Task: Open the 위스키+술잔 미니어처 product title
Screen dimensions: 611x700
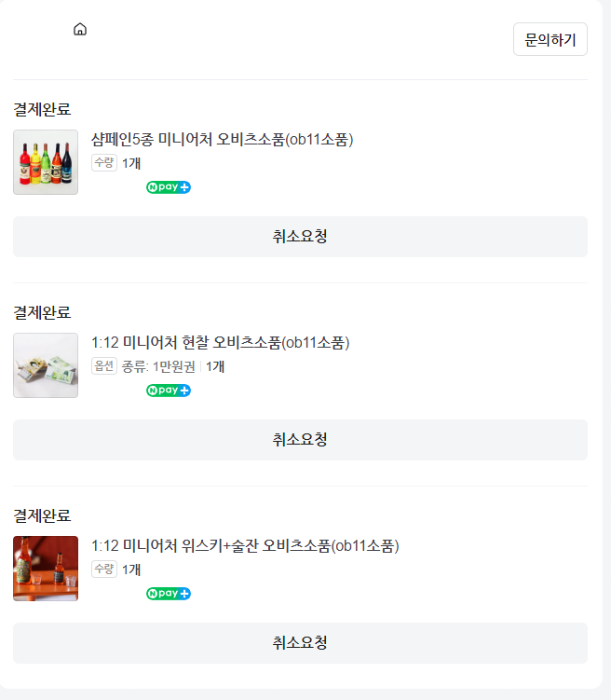Action: pos(245,546)
